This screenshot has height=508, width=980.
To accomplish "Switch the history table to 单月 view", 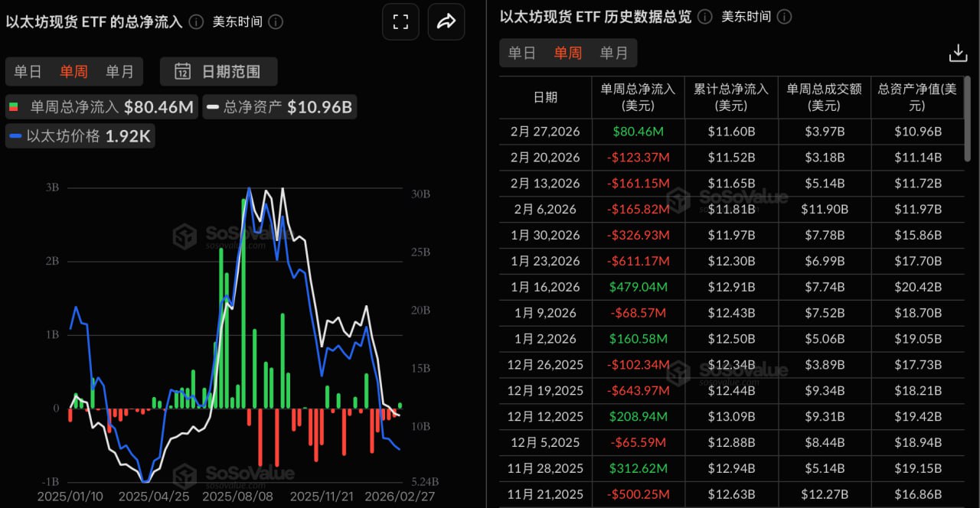I will (614, 53).
